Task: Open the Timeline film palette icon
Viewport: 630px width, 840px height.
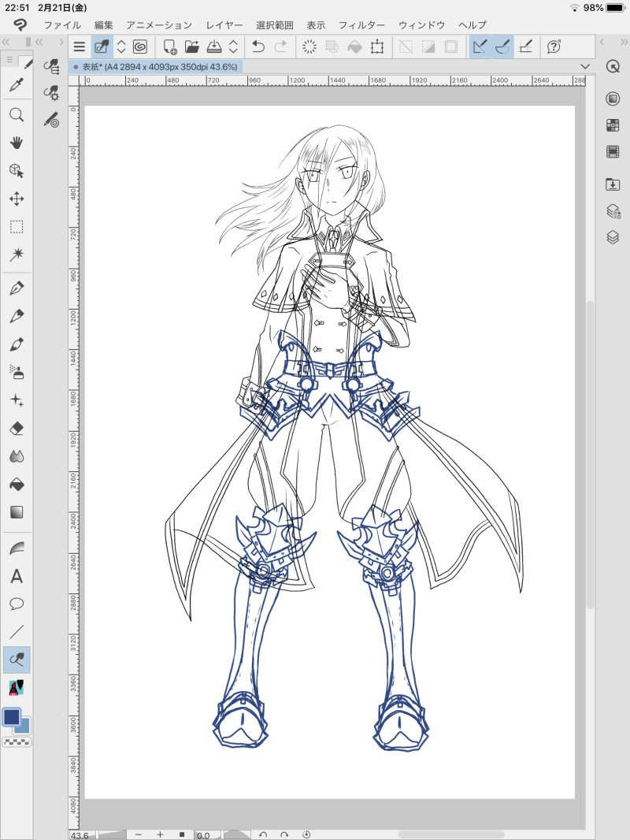Action: [613, 152]
